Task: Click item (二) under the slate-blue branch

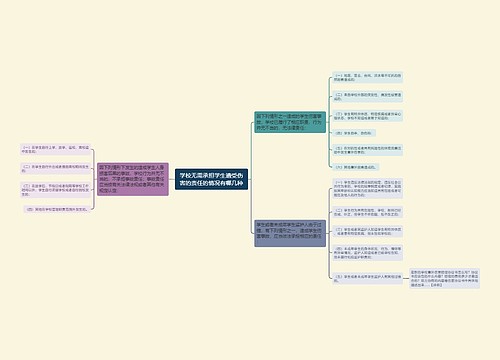Action: point(368,212)
